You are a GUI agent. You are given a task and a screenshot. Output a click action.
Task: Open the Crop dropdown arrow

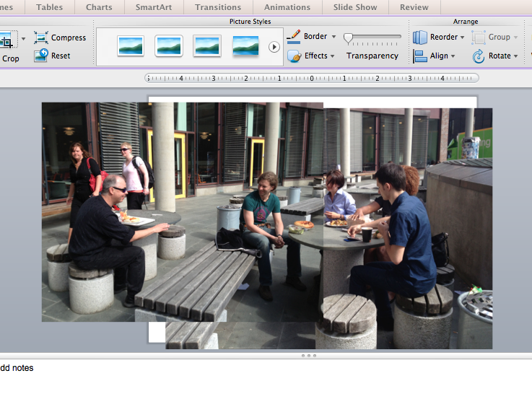click(23, 38)
